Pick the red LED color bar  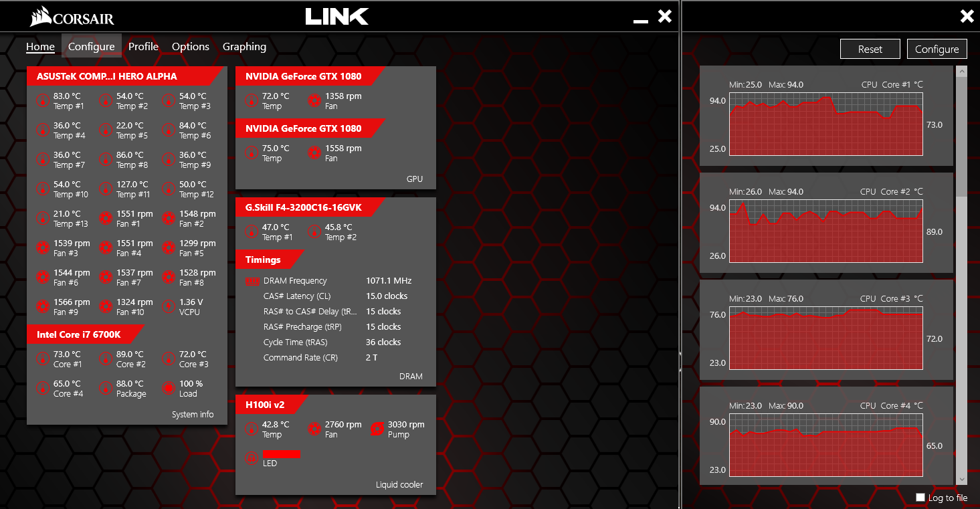281,455
